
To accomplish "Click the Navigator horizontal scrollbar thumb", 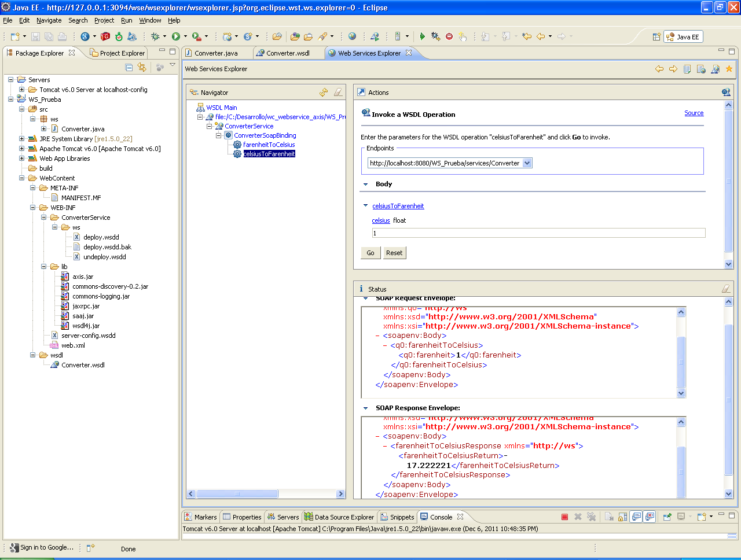I will (237, 494).
